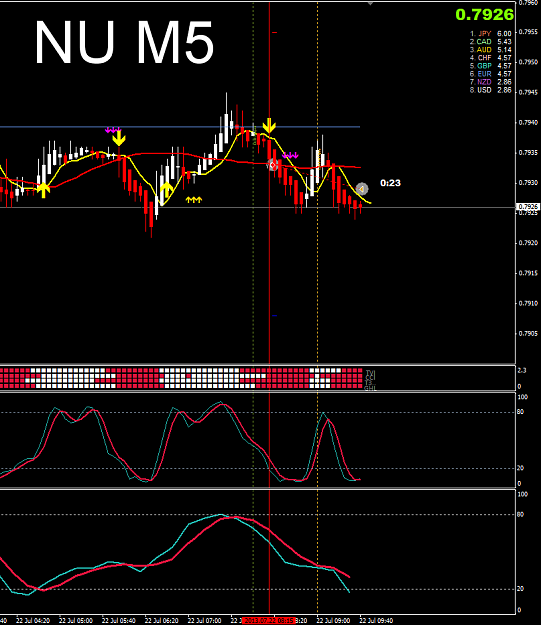This screenshot has width=541, height=625.
Task: Click the chart shift triangle at top edge
Action: click(x=370, y=3)
